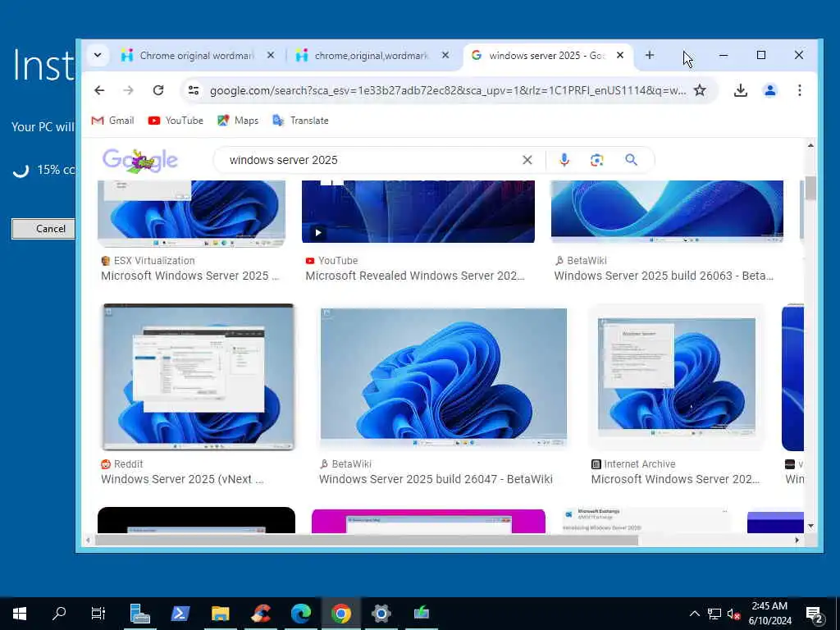
Task: Open the Windows Start menu
Action: (x=20, y=613)
